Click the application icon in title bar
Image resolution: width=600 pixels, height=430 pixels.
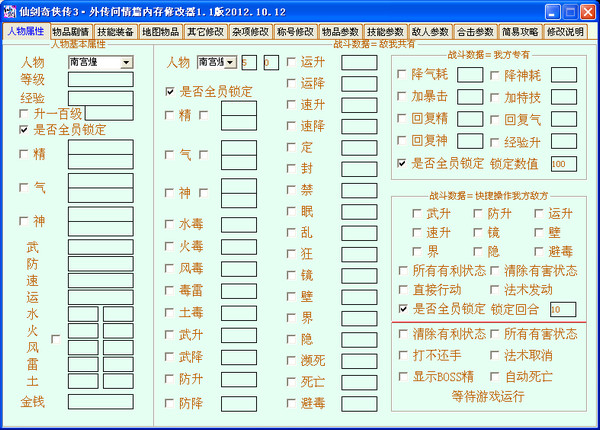point(9,12)
